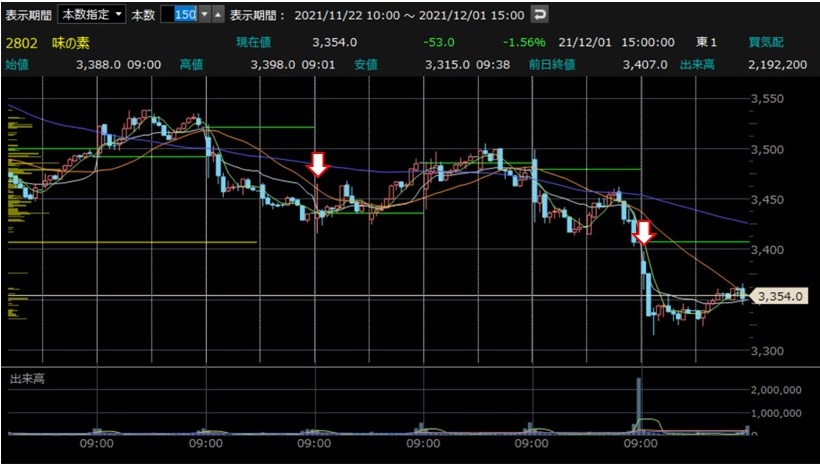820x469 pixels.
Task: Click timestamp 21/12/01 15:00:00
Action: pyautogui.click(x=616, y=42)
